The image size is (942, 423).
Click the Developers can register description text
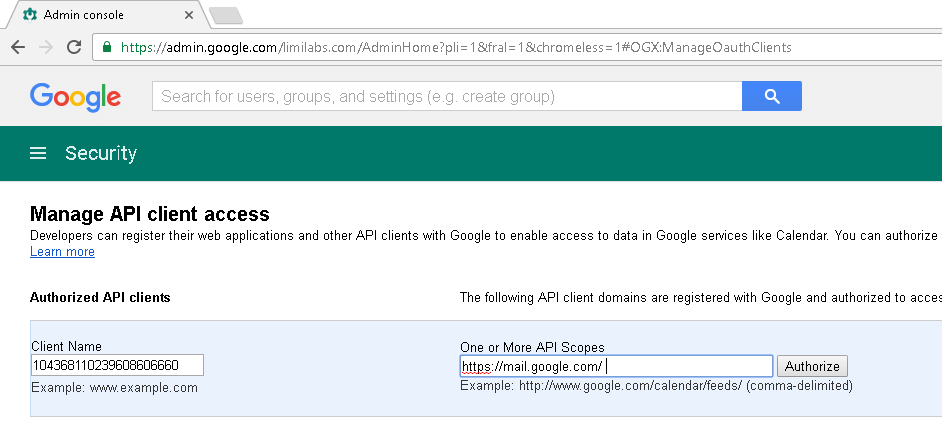pyautogui.click(x=486, y=236)
